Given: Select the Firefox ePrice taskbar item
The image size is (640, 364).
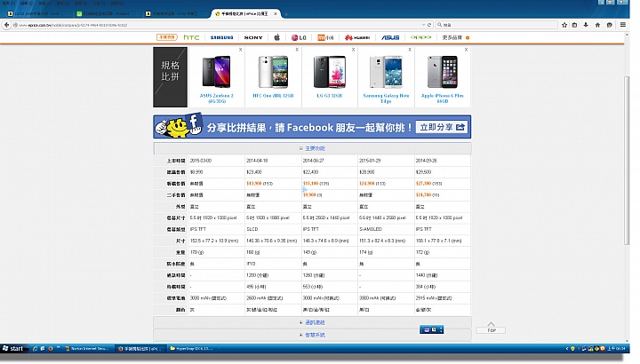Looking at the screenshot, I should tap(140, 349).
